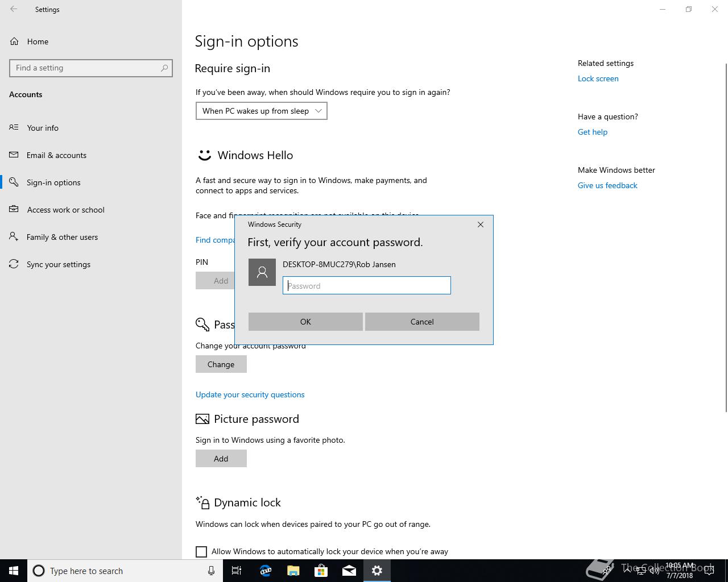Open the Home settings page
This screenshot has width=728, height=582.
[x=38, y=41]
